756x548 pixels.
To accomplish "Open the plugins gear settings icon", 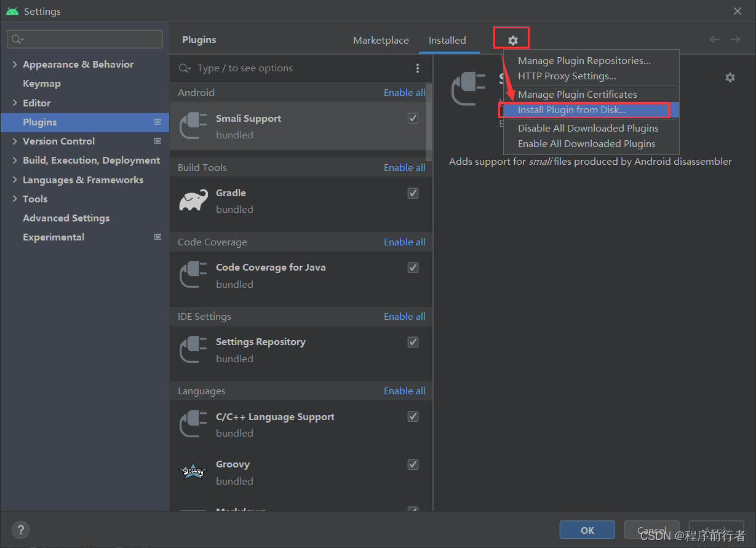I will coord(512,41).
